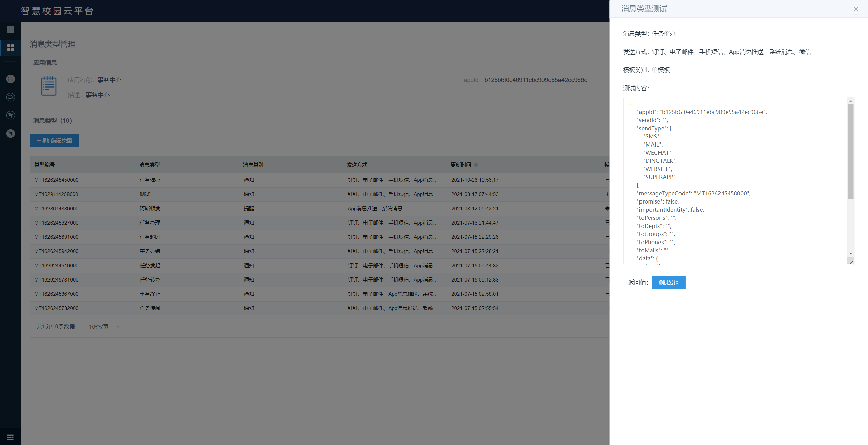
Task: Click the 消息类型管理 page title
Action: [53, 44]
